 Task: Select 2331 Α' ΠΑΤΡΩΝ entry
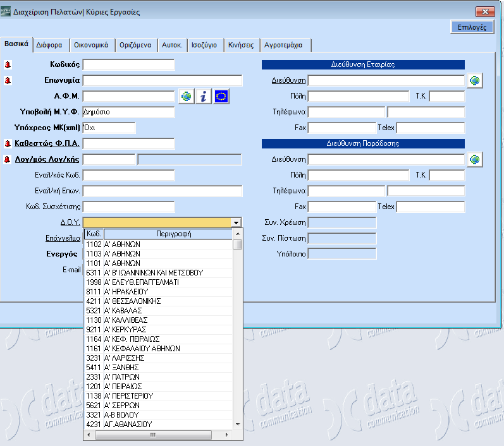coord(158,377)
